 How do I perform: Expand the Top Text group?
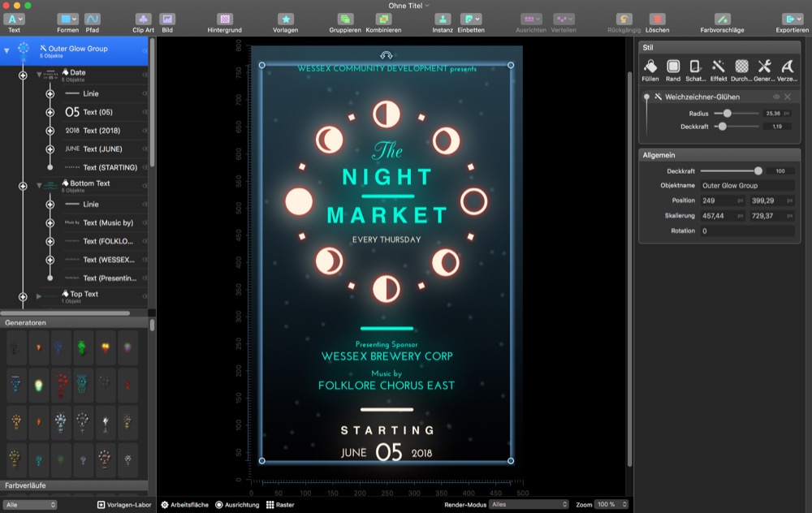point(39,296)
